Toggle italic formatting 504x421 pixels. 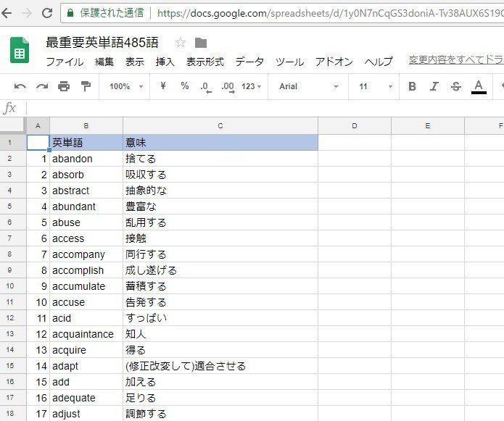434,86
